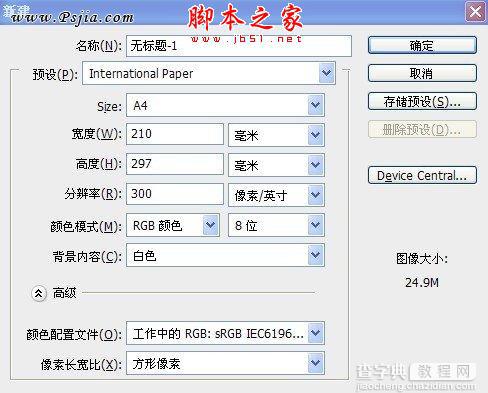Click the 确定 (OK) button
Screen dimensions: 488x393
pyautogui.click(x=422, y=45)
